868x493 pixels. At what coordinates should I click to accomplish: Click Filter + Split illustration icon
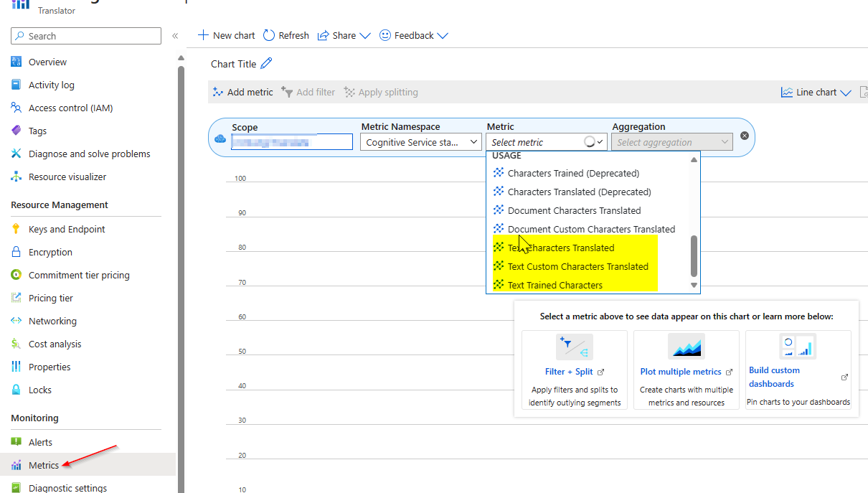tap(574, 347)
